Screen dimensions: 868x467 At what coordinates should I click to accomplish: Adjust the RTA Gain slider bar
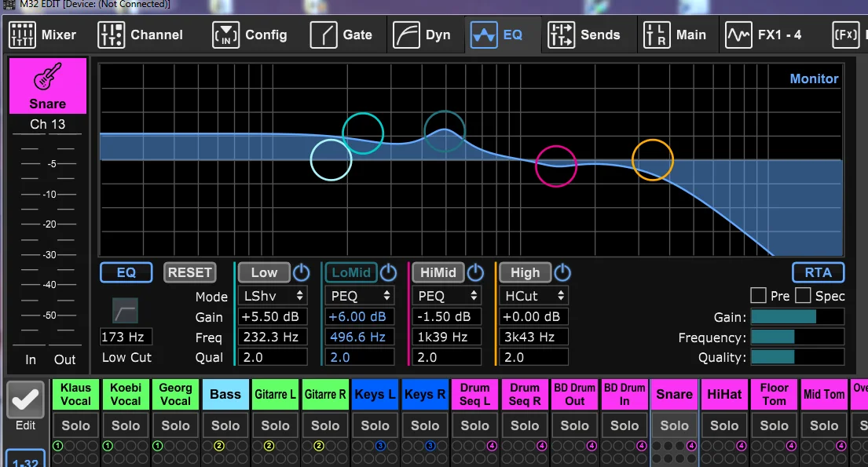[797, 316]
